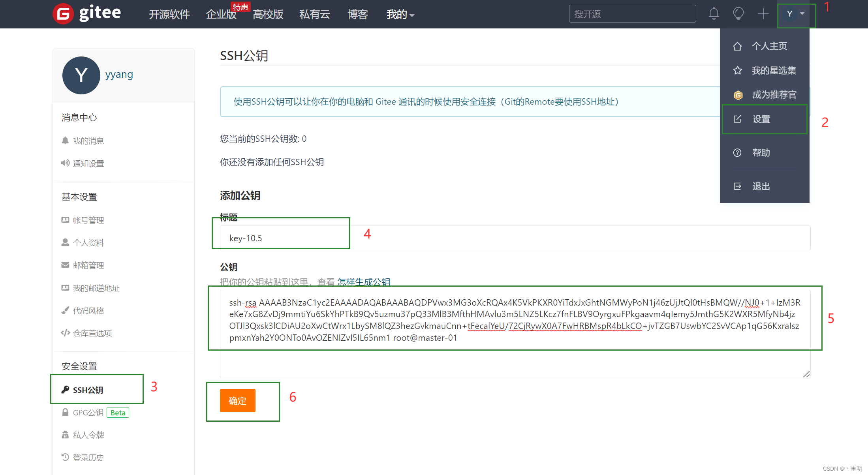Click the person icon beside 个人资料
The height and width of the screenshot is (475, 868).
coord(65,242)
